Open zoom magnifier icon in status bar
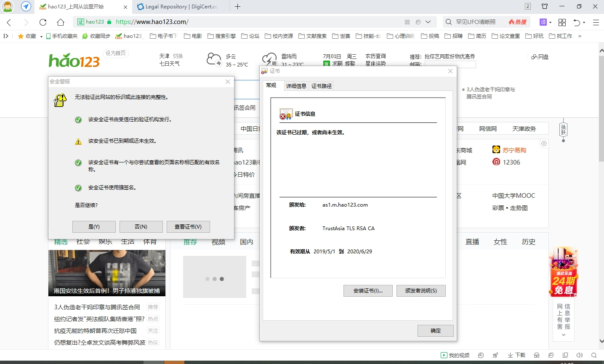 [x=594, y=355]
